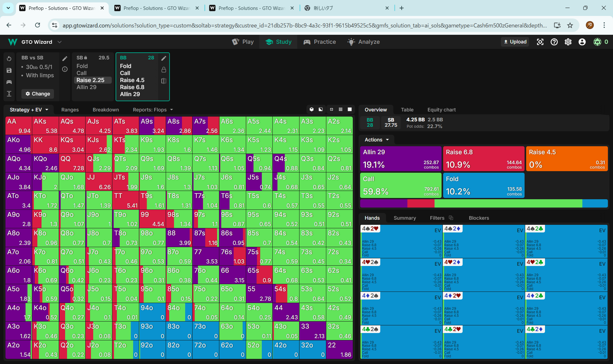
Task: Click the Upload button
Action: (x=515, y=42)
